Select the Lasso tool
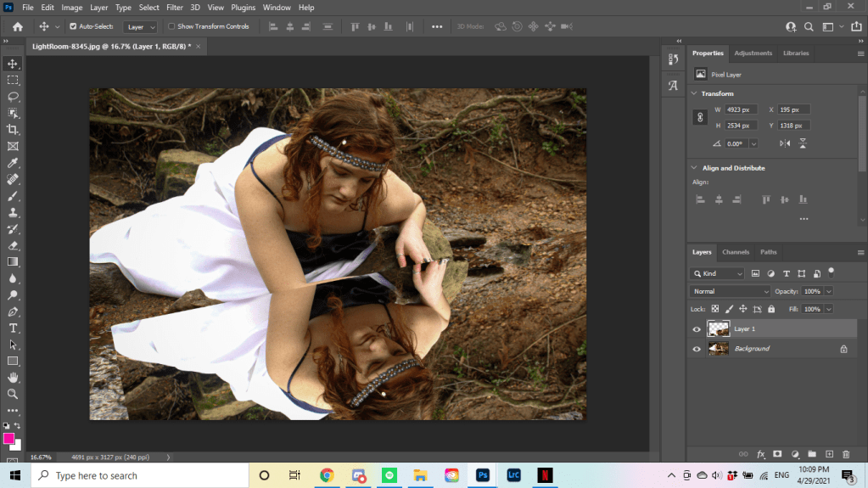868x488 pixels. tap(13, 97)
